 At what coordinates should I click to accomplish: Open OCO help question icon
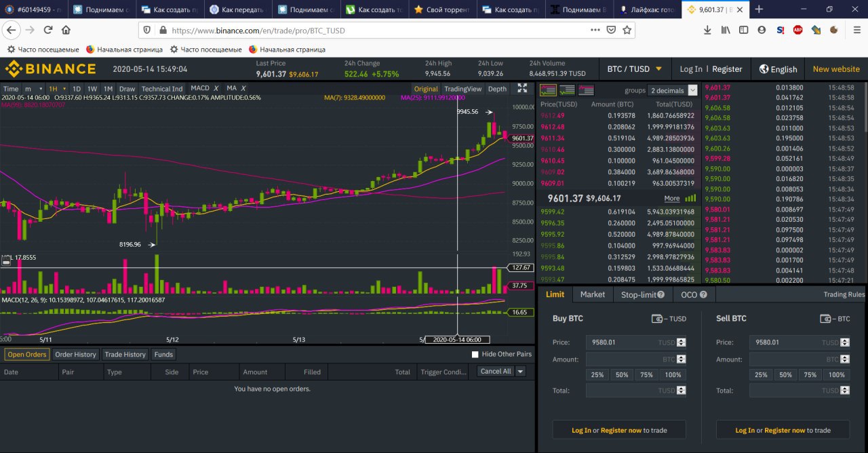click(703, 294)
